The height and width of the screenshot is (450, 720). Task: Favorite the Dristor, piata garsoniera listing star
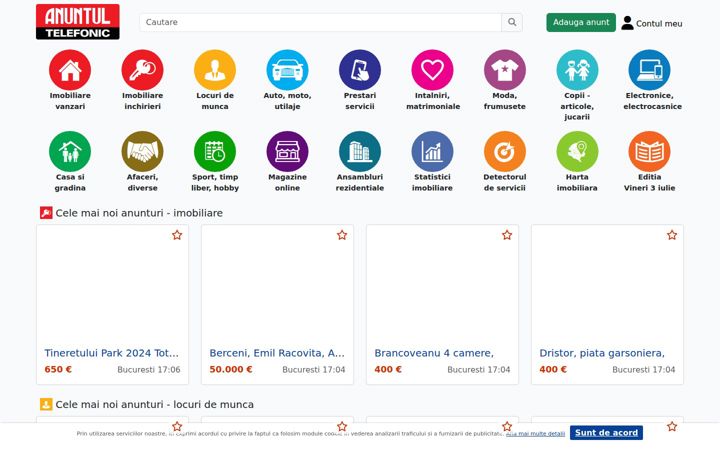(x=672, y=235)
